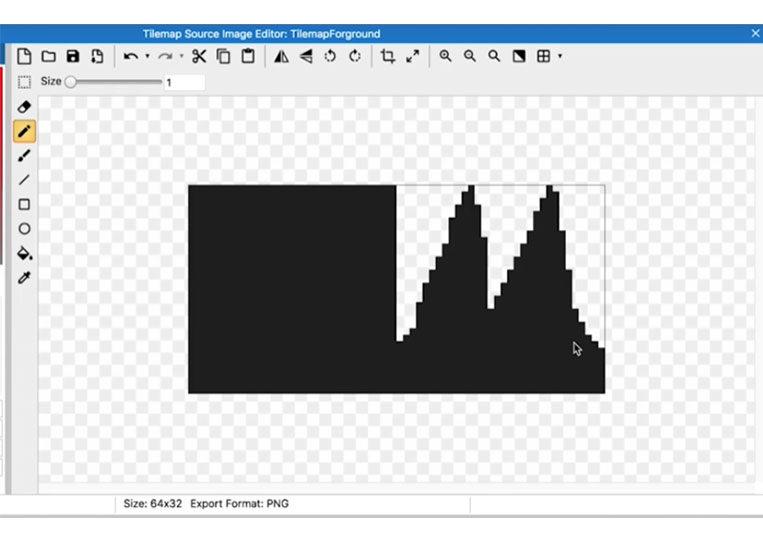
Task: Cut selection with the scissors icon
Action: coord(199,56)
